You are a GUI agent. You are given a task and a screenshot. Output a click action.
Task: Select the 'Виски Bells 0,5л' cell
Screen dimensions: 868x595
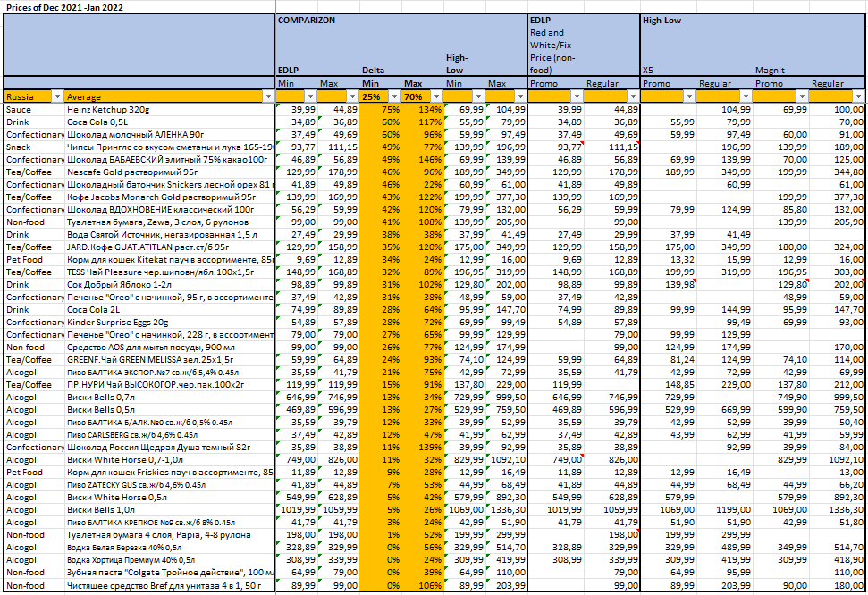tap(170, 409)
